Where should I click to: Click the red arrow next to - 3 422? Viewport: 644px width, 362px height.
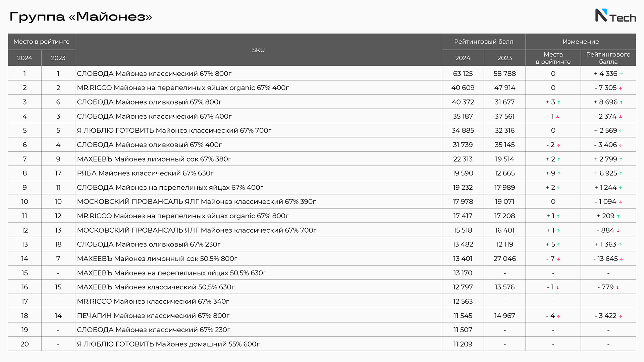621,316
